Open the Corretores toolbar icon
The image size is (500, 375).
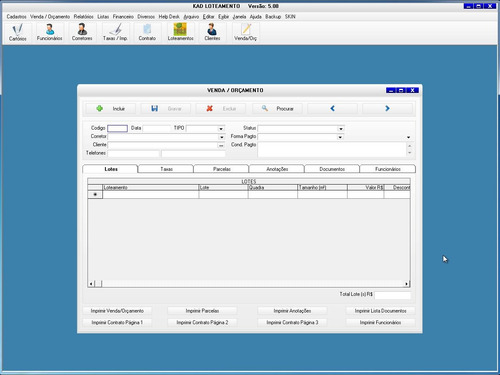(82, 32)
